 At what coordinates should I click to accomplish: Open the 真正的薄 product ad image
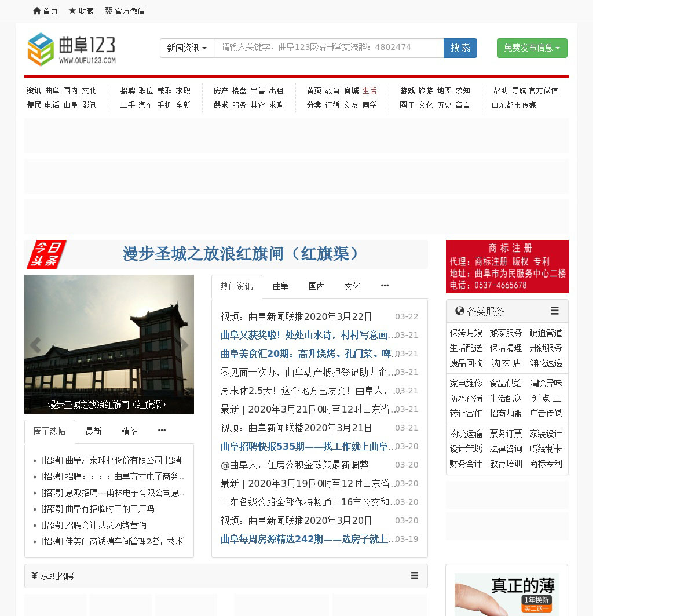(x=507, y=595)
